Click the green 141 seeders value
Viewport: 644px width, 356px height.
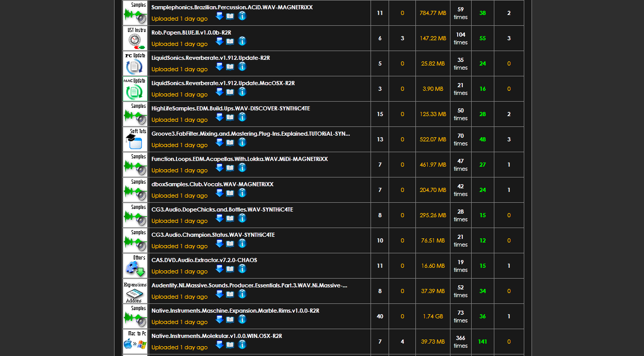tap(482, 342)
